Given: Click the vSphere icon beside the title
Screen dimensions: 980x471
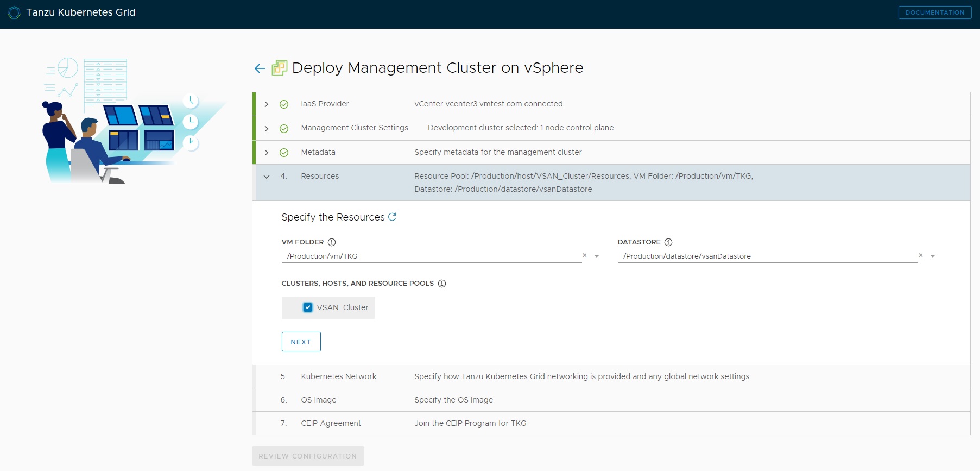Looking at the screenshot, I should pos(279,68).
